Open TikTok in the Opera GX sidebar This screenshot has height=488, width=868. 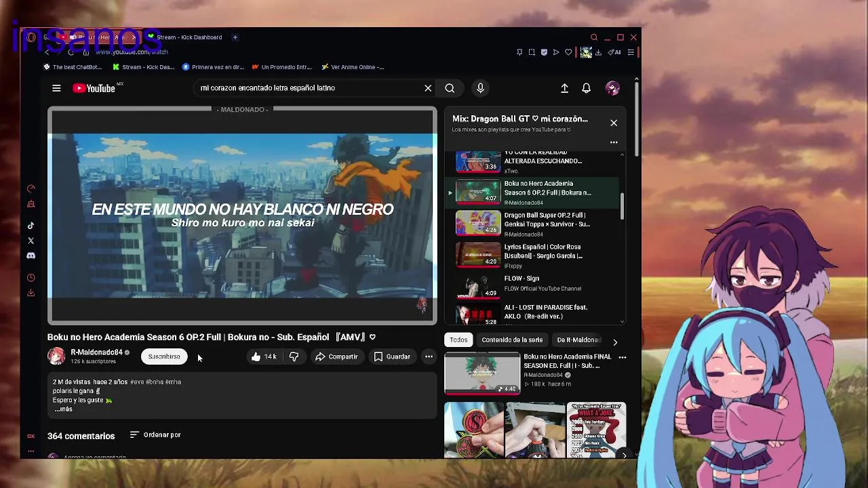[31, 226]
